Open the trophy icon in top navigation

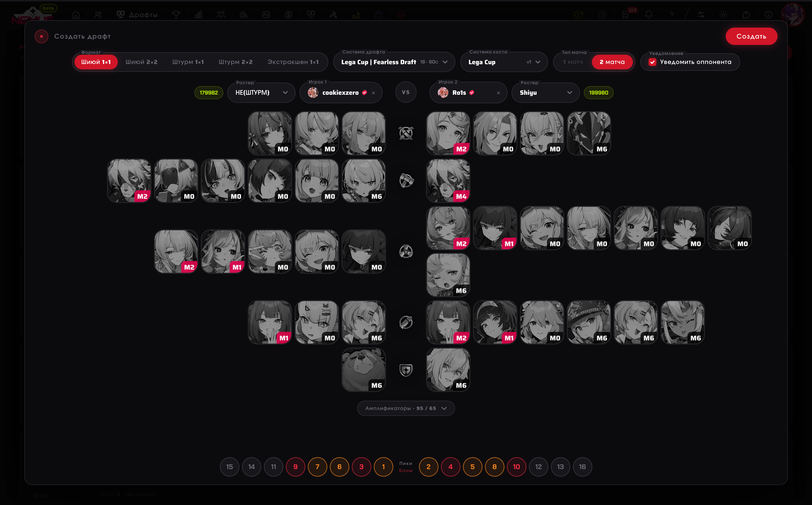pyautogui.click(x=176, y=15)
